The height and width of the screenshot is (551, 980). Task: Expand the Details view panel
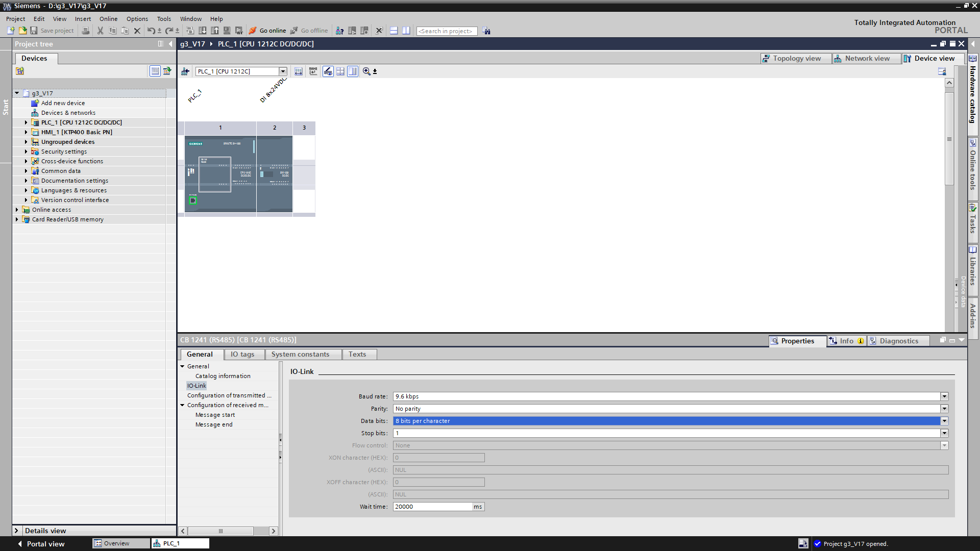pos(16,531)
